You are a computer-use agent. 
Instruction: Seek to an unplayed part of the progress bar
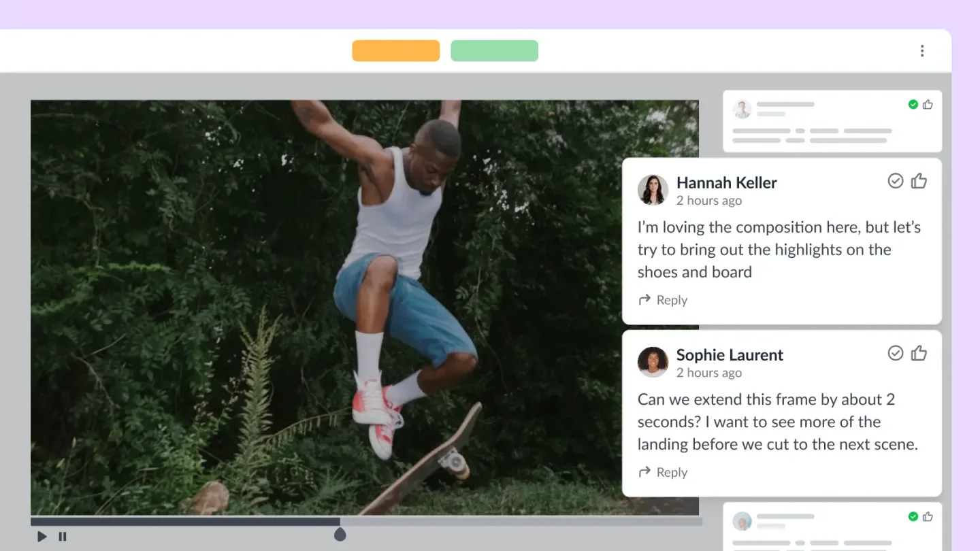[521, 522]
